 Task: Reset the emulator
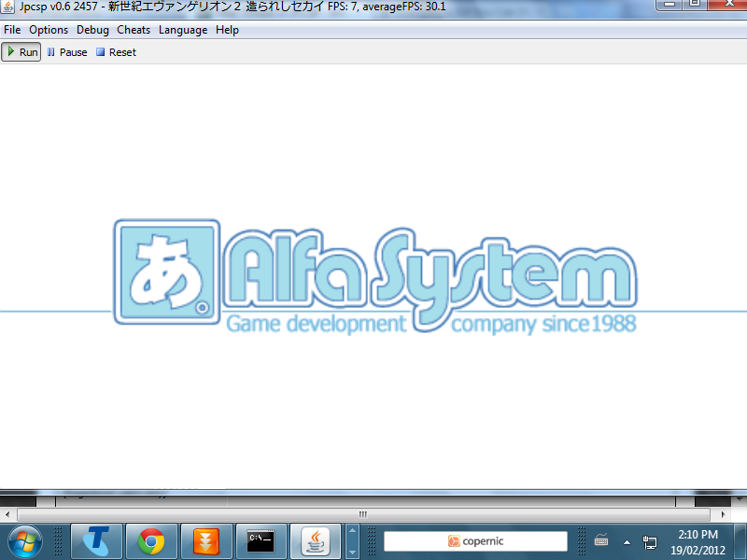[x=116, y=52]
